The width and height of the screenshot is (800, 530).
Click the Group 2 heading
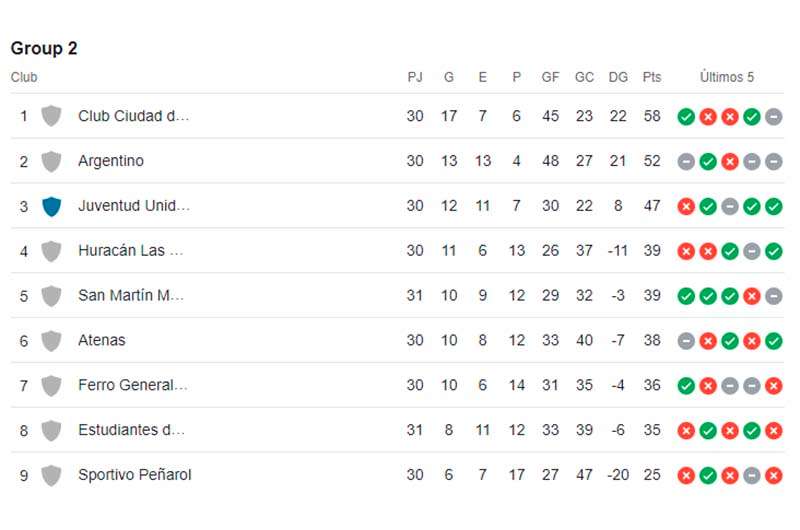click(x=44, y=48)
